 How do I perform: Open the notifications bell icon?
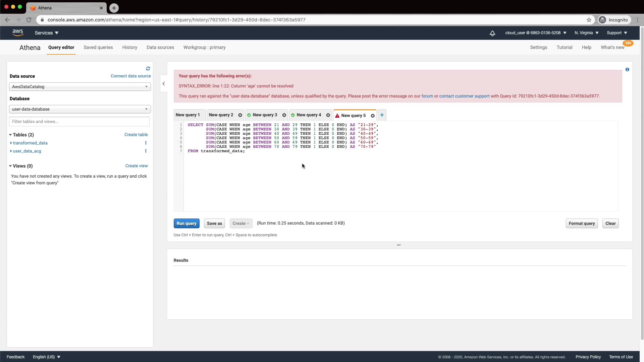click(x=492, y=33)
